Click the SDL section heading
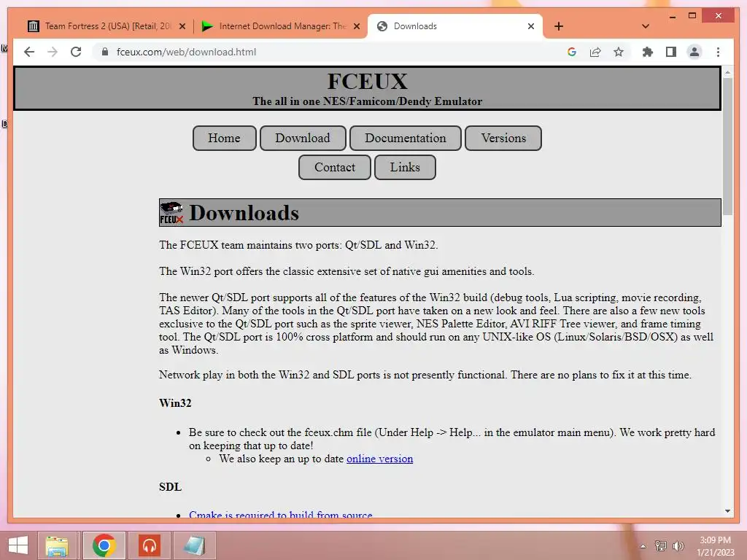The height and width of the screenshot is (560, 747). pyautogui.click(x=170, y=486)
